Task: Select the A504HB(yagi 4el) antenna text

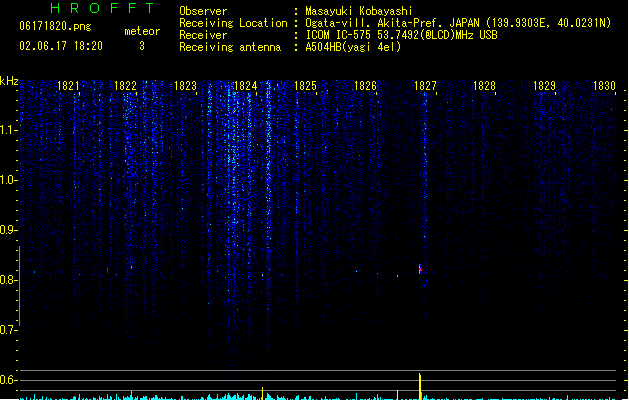Action: (x=353, y=47)
